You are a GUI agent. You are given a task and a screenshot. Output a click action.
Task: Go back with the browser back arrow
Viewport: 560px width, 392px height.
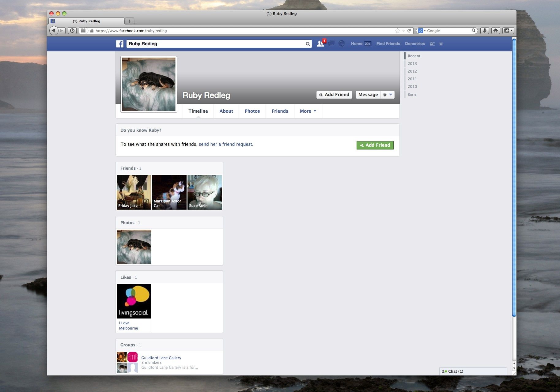tap(54, 30)
